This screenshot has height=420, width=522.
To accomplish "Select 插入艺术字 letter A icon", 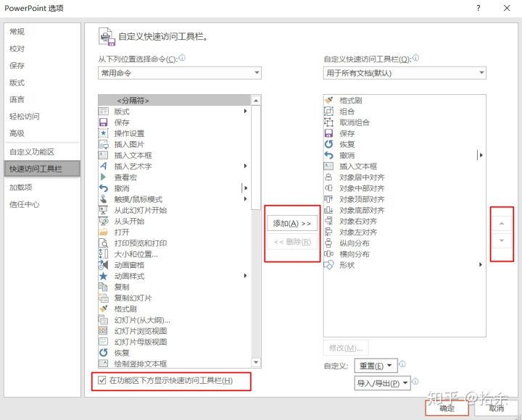I will pyautogui.click(x=104, y=166).
